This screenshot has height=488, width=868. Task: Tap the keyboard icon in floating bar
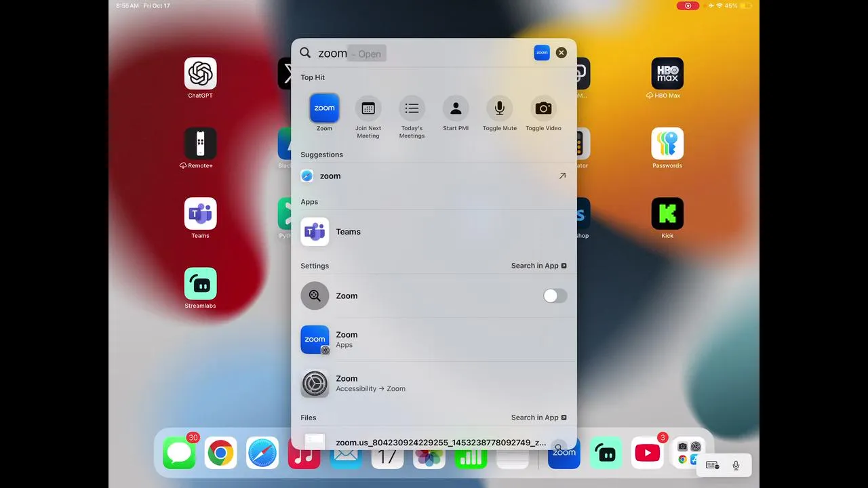click(x=712, y=465)
